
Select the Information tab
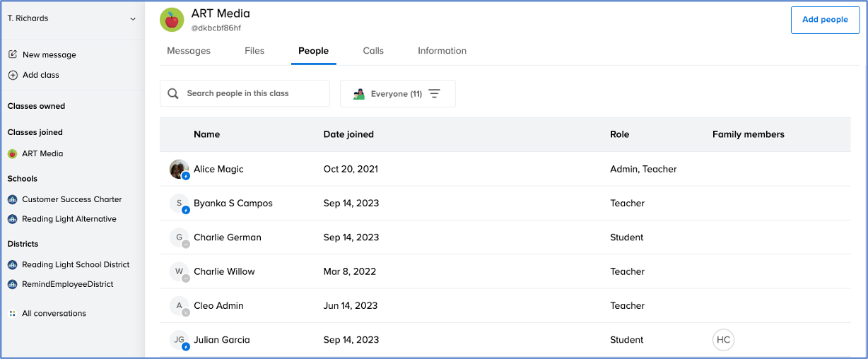442,51
